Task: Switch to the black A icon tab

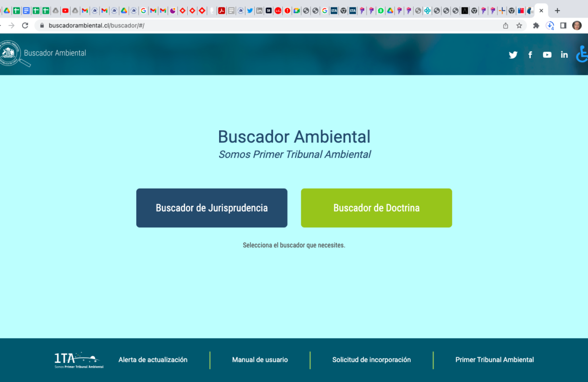Action: (465, 11)
